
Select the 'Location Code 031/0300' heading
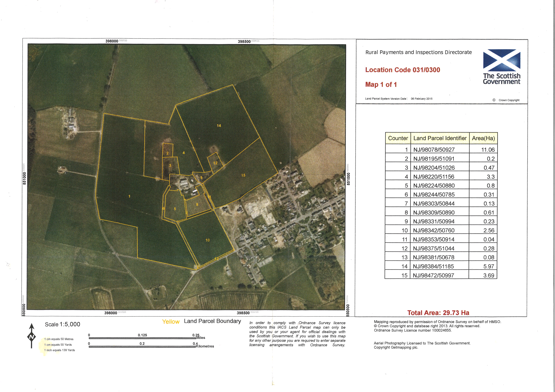pyautogui.click(x=402, y=70)
